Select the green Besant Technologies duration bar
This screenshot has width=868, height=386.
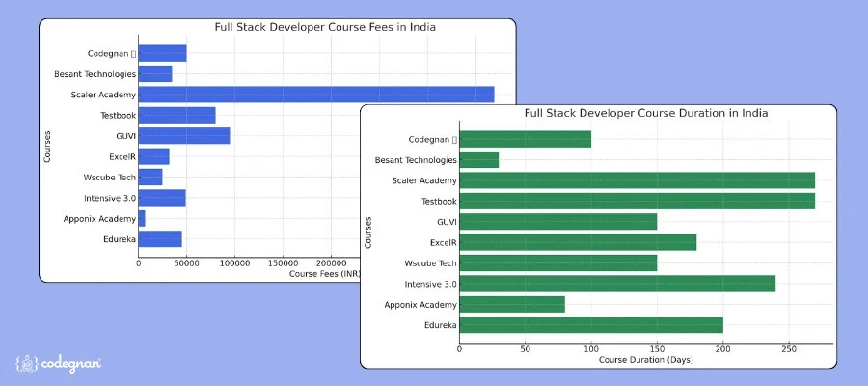(479, 160)
